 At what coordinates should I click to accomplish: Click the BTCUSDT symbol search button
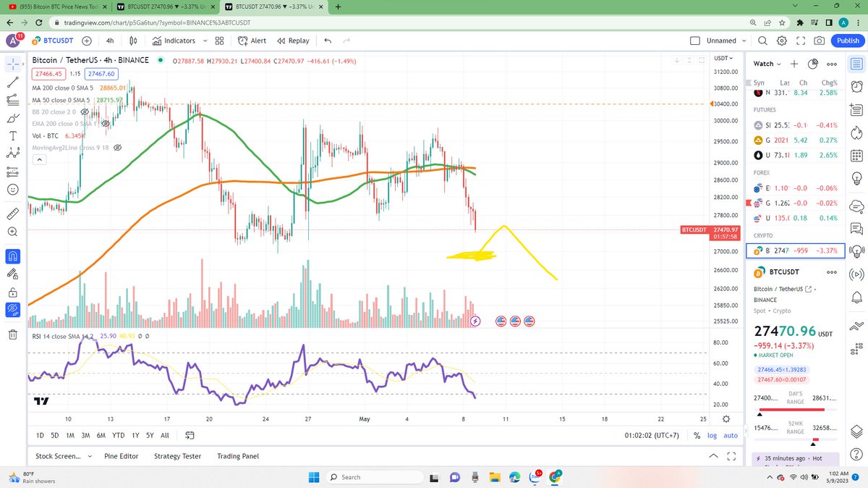point(53,41)
